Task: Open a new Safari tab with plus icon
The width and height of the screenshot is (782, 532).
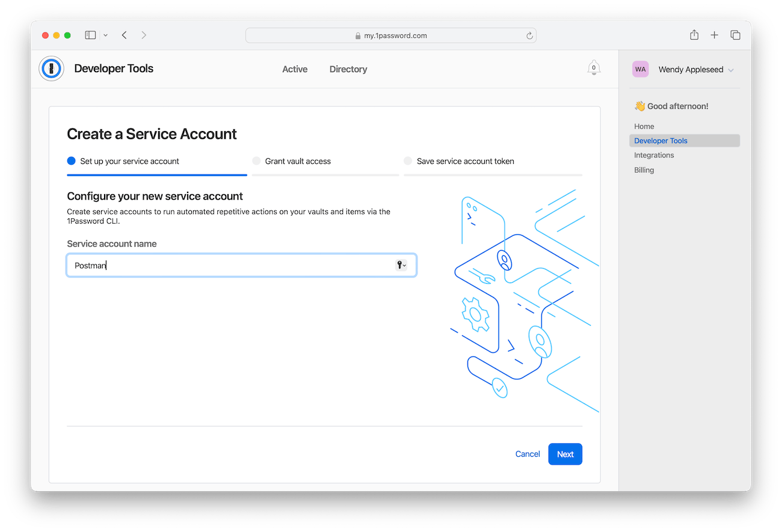Action: coord(714,35)
